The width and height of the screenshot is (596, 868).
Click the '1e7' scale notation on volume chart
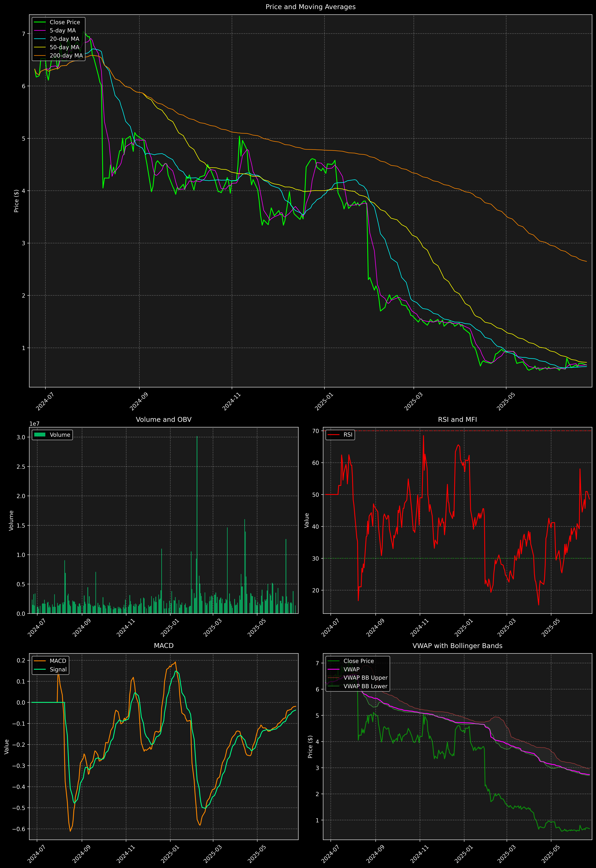pos(34,424)
